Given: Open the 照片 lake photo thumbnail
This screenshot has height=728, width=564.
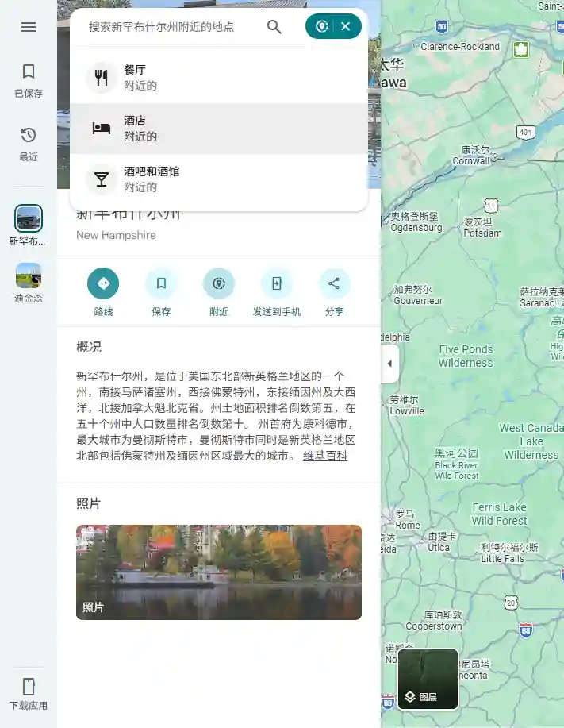Looking at the screenshot, I should [x=219, y=572].
